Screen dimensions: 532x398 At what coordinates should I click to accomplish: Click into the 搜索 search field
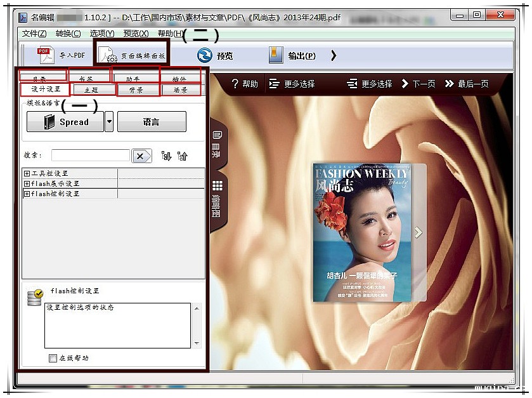click(x=90, y=156)
